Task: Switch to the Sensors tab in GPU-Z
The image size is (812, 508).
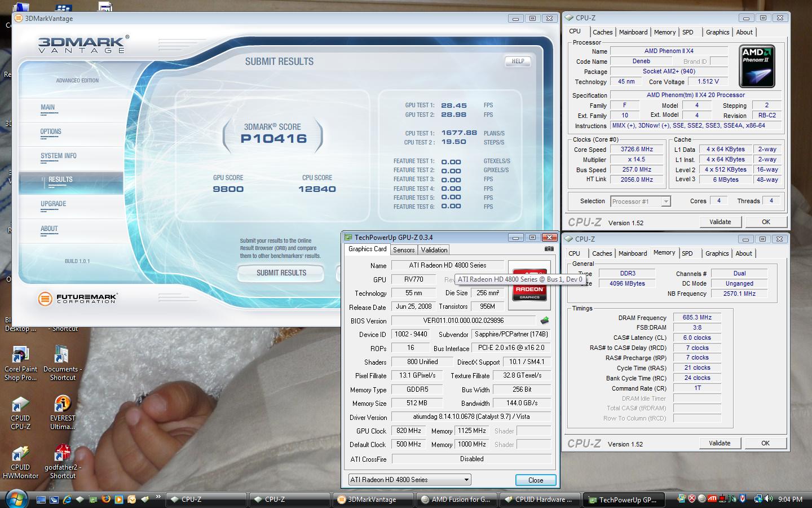Action: click(404, 250)
